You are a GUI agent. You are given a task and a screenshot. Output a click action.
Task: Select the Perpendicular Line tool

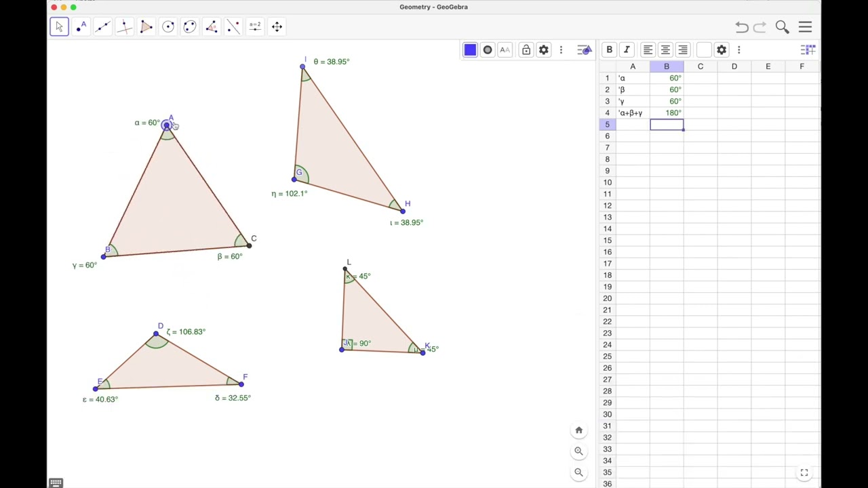tap(124, 26)
